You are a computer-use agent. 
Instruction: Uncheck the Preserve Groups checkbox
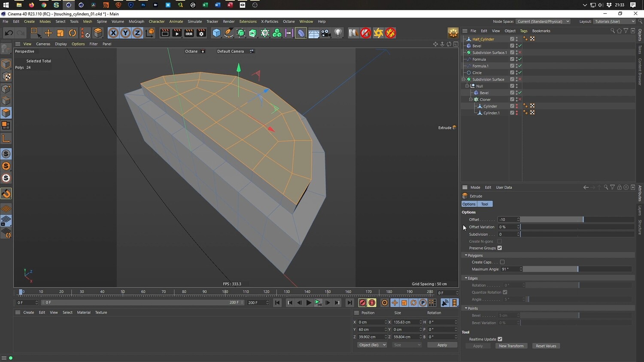tap(499, 248)
